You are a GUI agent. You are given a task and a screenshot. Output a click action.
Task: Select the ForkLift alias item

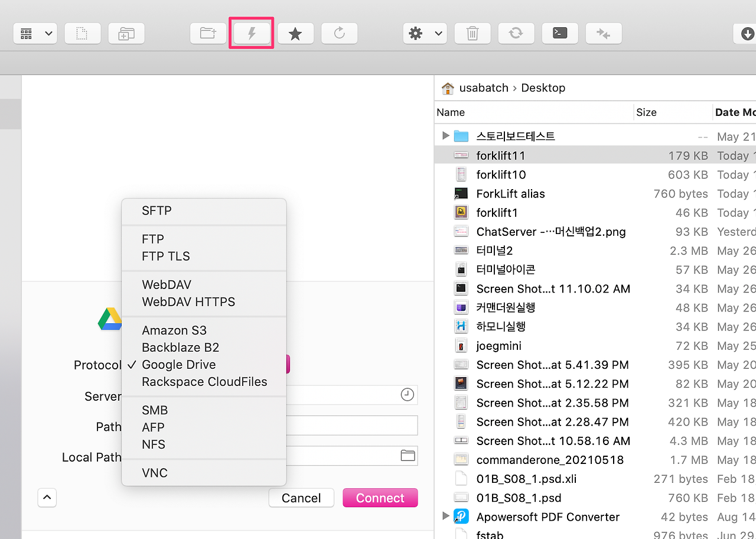tap(510, 193)
